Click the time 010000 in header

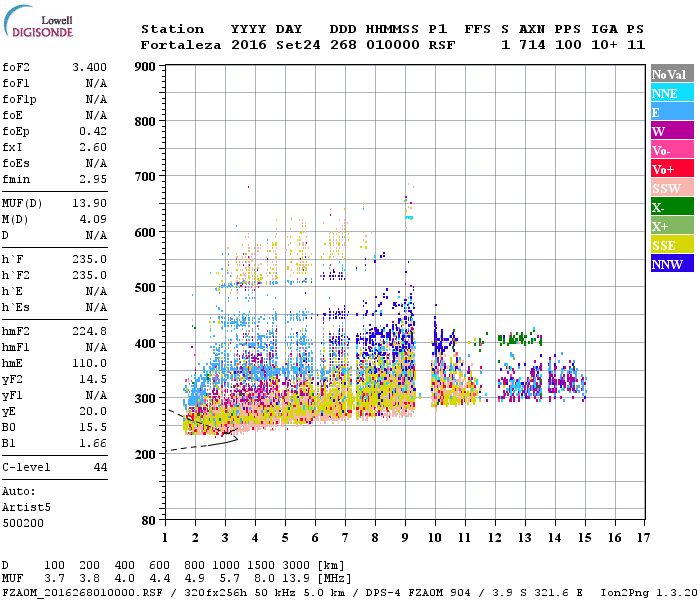pos(393,45)
